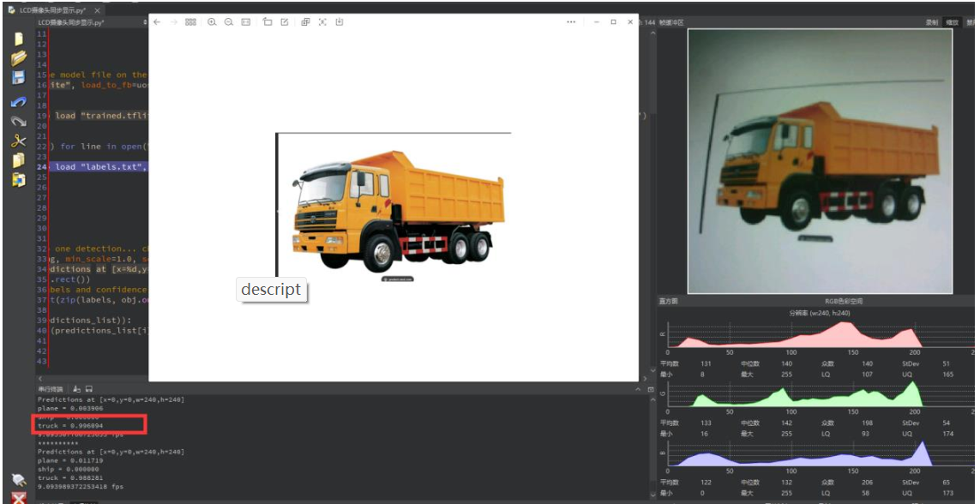The height and width of the screenshot is (504, 980).
Task: Collapse the serial terminal using chevron
Action: 638,389
